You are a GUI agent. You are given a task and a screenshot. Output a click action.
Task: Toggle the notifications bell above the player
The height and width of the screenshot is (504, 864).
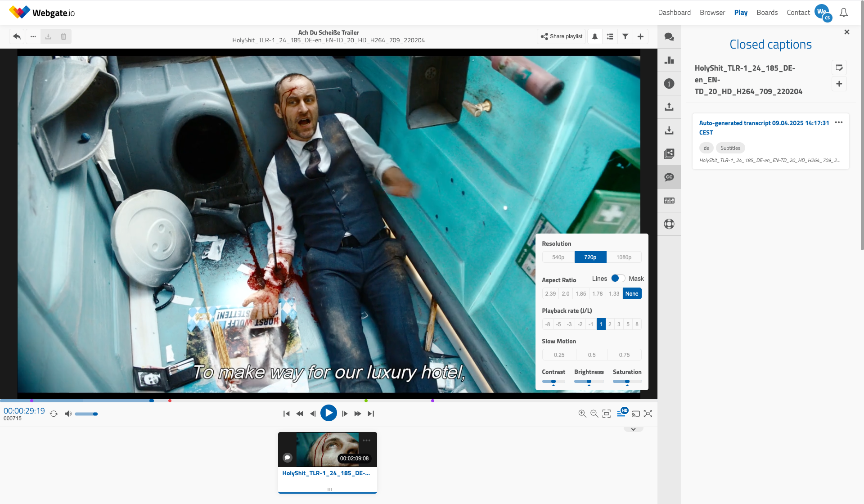[x=595, y=36]
